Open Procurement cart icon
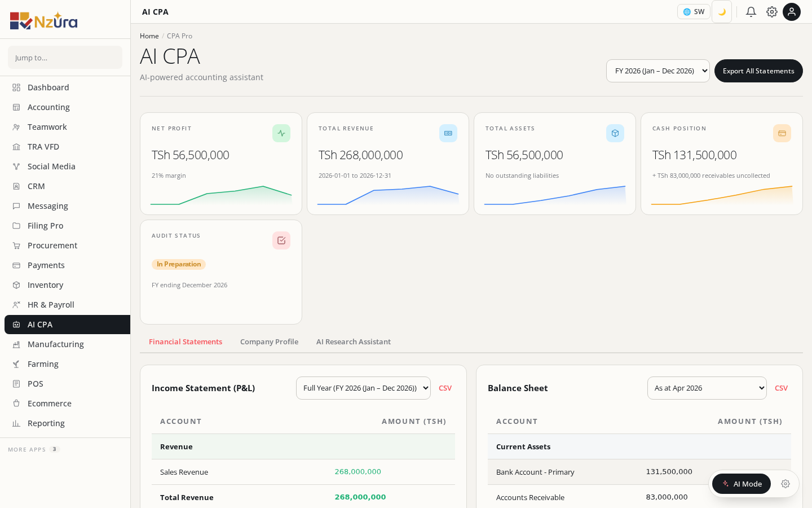This screenshot has width=812, height=508. pos(16,246)
